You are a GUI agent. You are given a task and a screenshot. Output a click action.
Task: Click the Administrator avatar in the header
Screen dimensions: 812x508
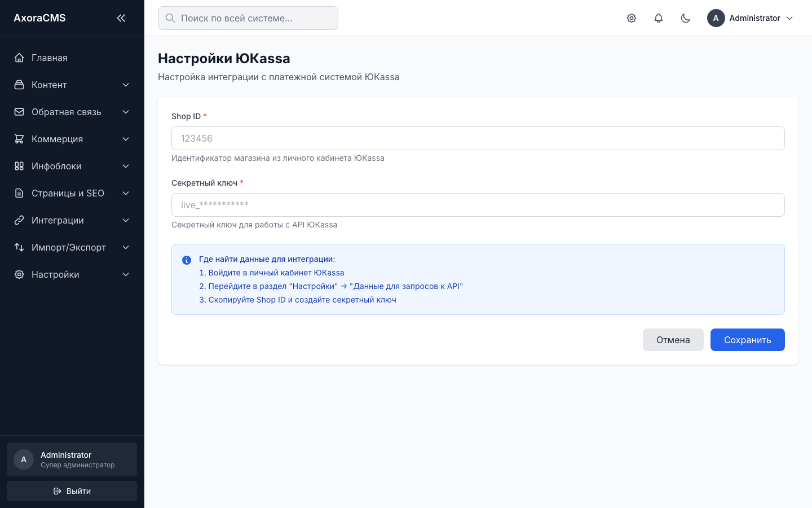pyautogui.click(x=716, y=18)
